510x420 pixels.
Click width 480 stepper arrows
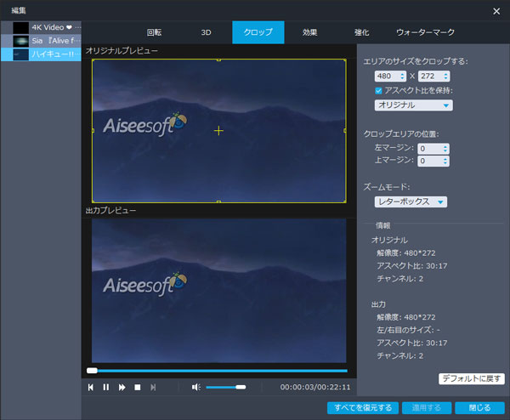click(402, 77)
